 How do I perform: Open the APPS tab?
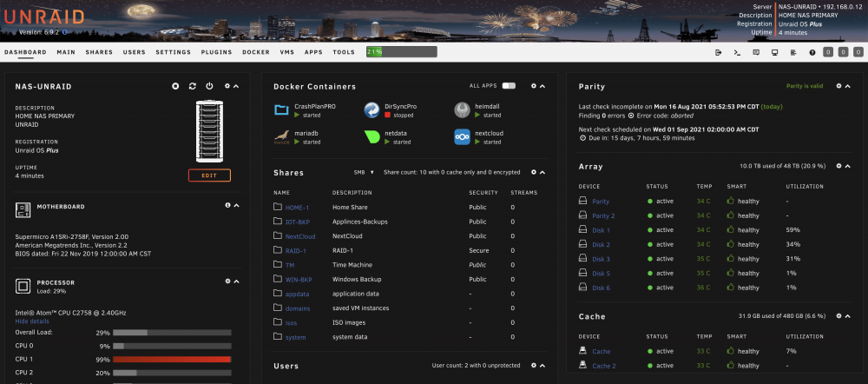(x=313, y=53)
